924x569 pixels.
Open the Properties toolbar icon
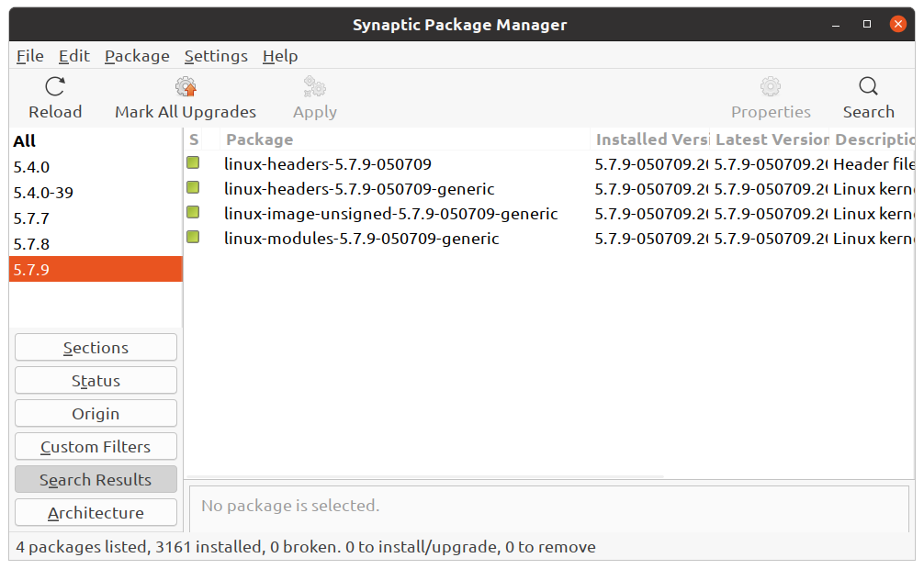tap(771, 86)
